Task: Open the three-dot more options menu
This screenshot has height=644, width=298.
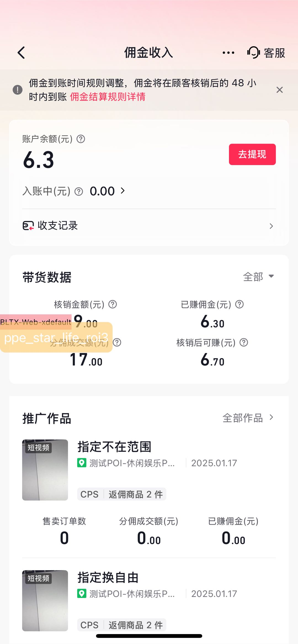Action: point(228,53)
